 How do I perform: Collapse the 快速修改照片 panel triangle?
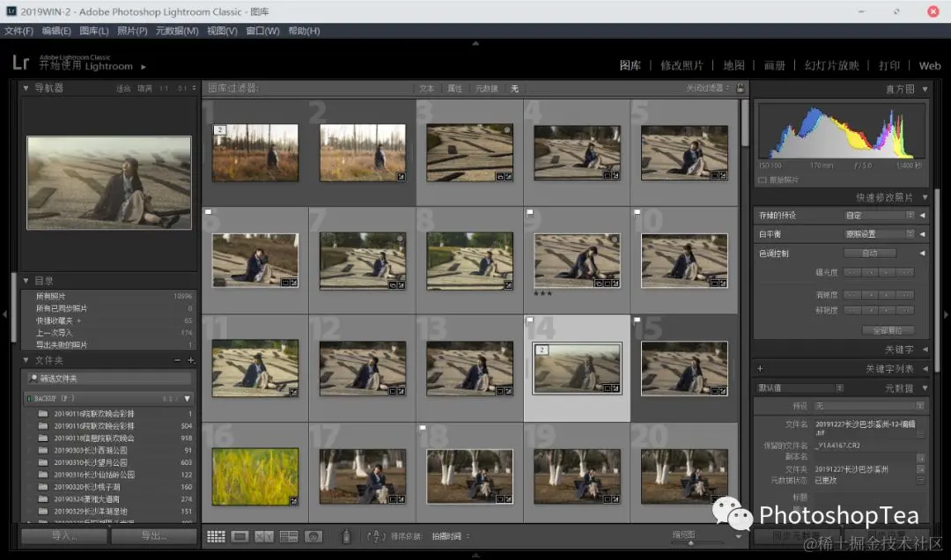[925, 197]
